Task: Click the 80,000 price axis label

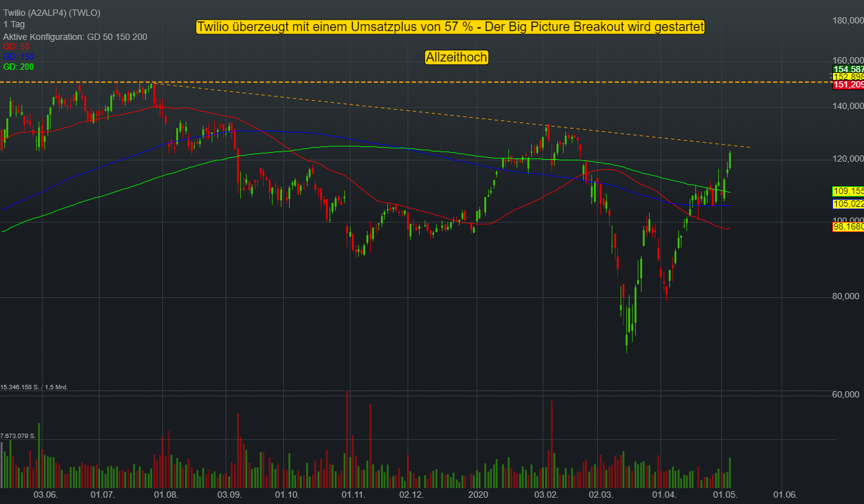Action: 847,295
